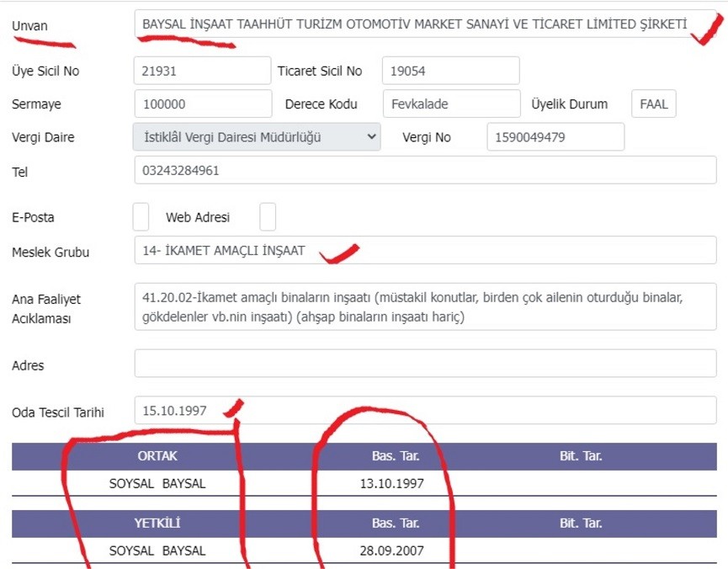Select the Meslek Grubu field
This screenshot has height=569, width=728.
[425, 250]
